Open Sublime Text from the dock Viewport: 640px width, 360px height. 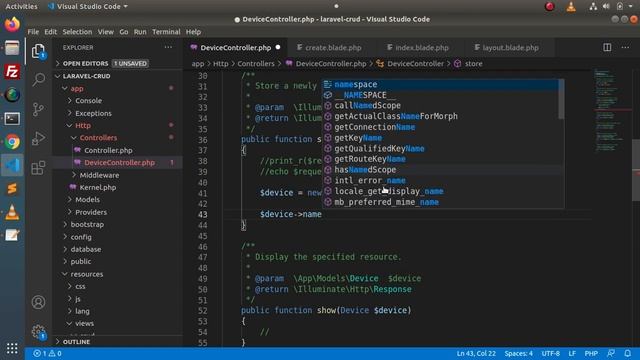click(12, 189)
